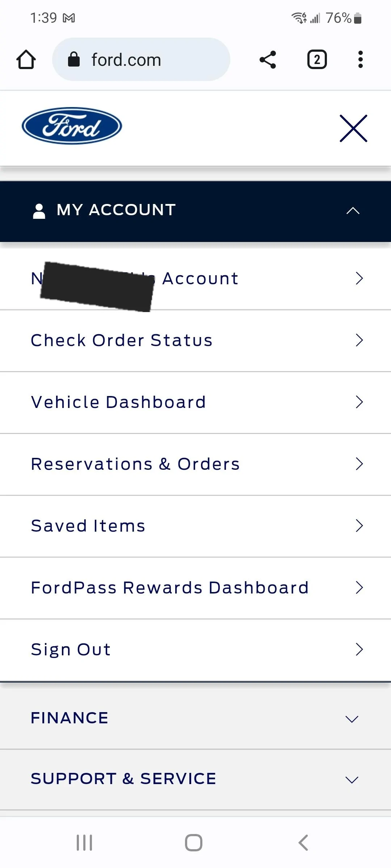Collapse the My Account section
This screenshot has height=868, width=391.
195,211
